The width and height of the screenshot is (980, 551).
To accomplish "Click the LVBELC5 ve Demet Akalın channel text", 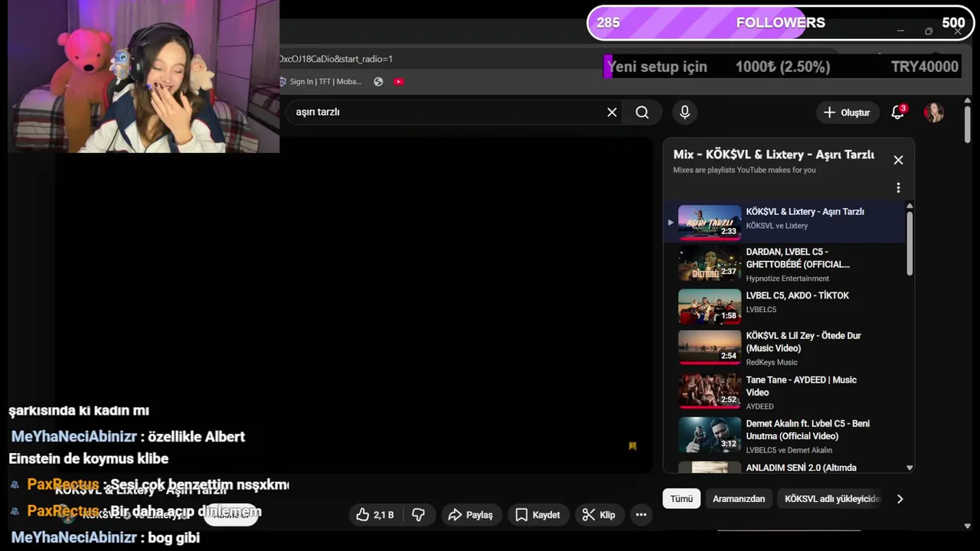I will [789, 450].
